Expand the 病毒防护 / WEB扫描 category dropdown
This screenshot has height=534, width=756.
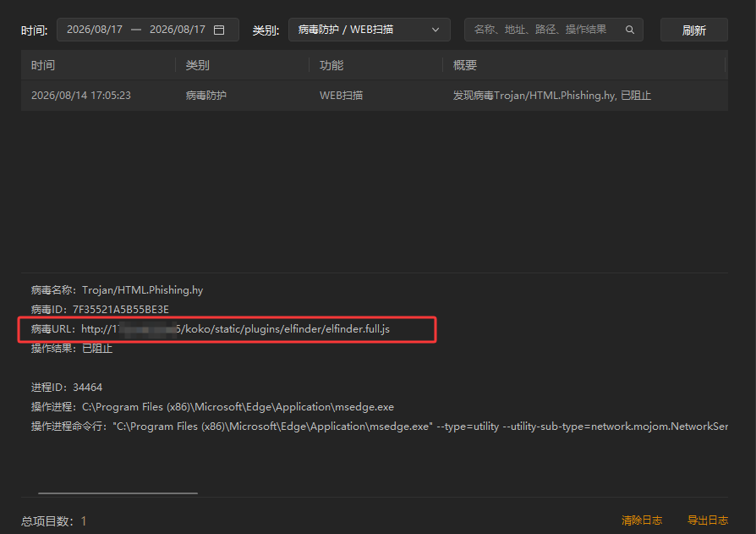[x=370, y=30]
